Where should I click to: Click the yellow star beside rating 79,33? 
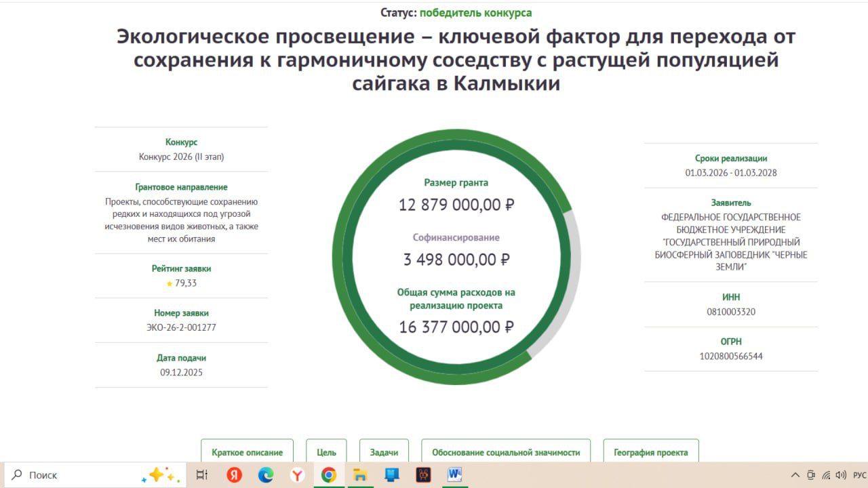(x=170, y=284)
